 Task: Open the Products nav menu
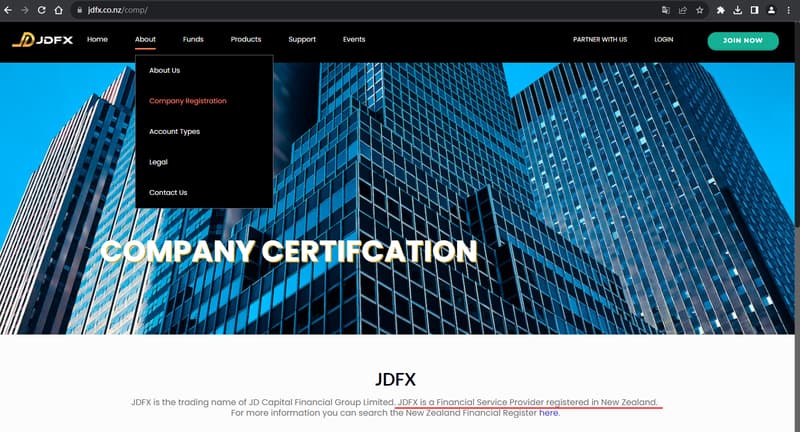[x=246, y=39]
